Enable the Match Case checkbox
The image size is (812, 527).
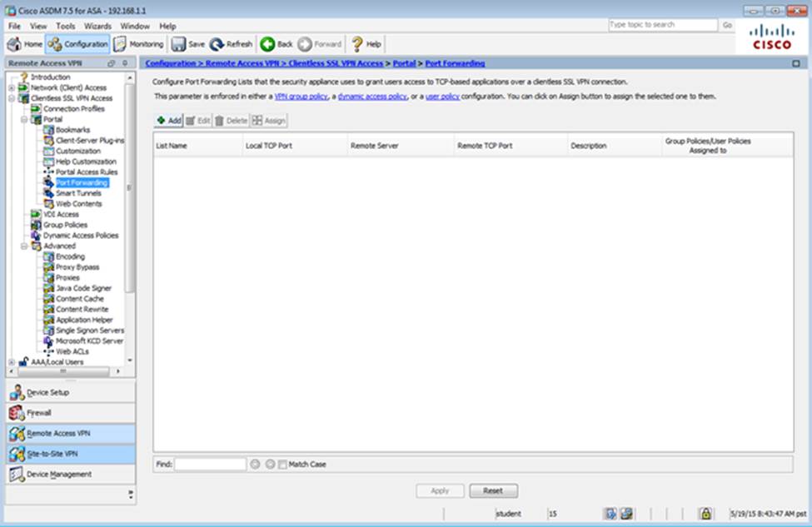click(x=283, y=465)
